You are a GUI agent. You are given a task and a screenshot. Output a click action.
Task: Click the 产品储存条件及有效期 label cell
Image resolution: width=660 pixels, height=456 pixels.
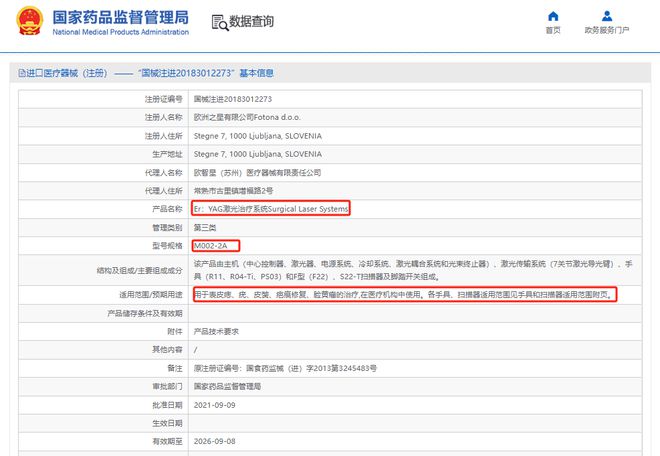pos(104,314)
